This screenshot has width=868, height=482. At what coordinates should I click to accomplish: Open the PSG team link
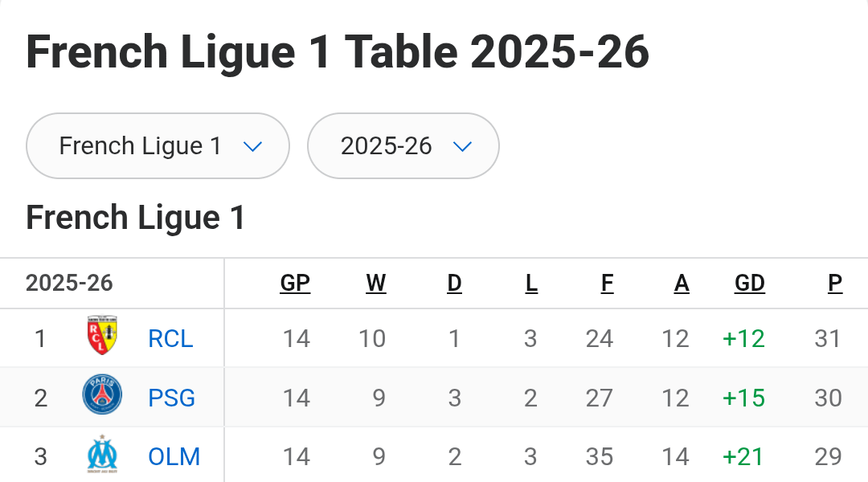(171, 398)
